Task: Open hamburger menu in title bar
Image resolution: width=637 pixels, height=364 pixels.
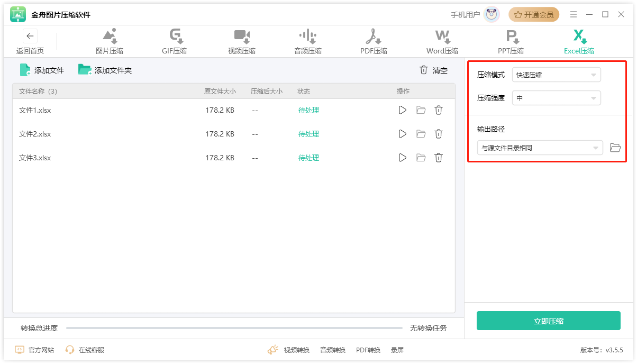Action: pyautogui.click(x=574, y=14)
